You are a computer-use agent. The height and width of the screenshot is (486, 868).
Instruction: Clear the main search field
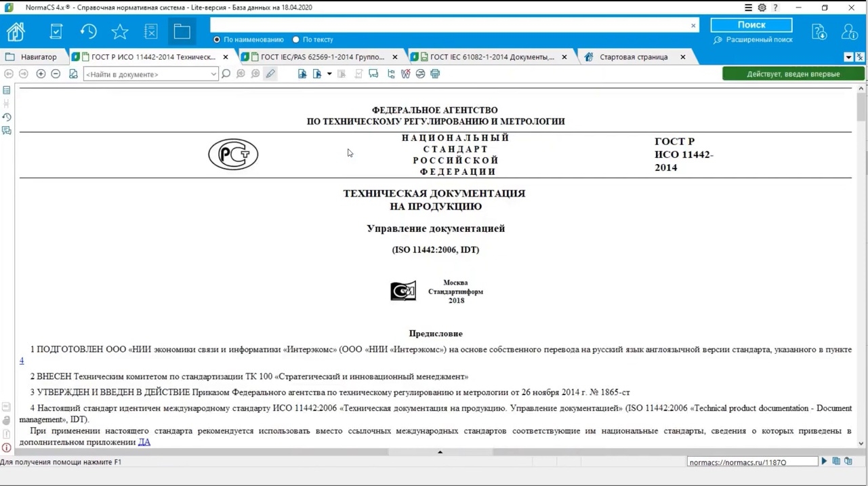click(x=693, y=26)
